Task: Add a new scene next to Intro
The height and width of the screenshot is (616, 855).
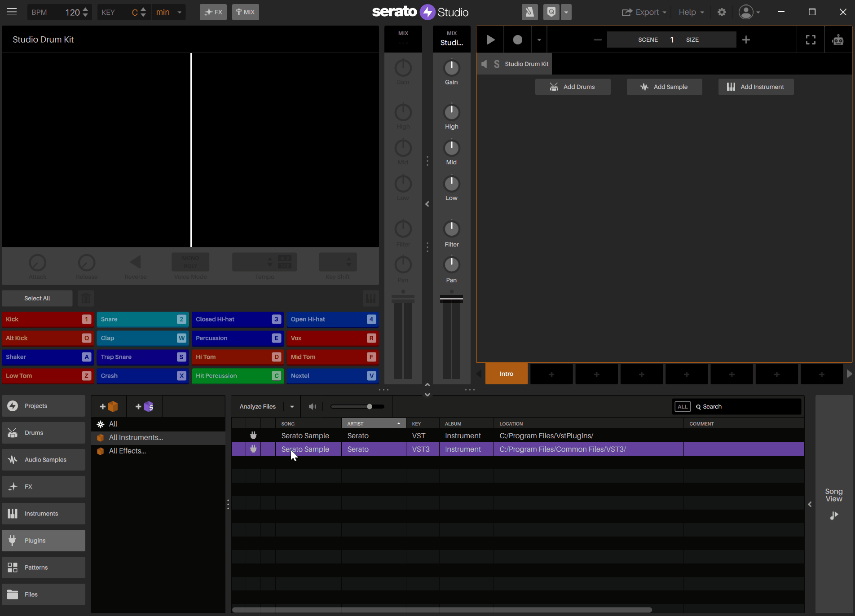Action: click(551, 374)
